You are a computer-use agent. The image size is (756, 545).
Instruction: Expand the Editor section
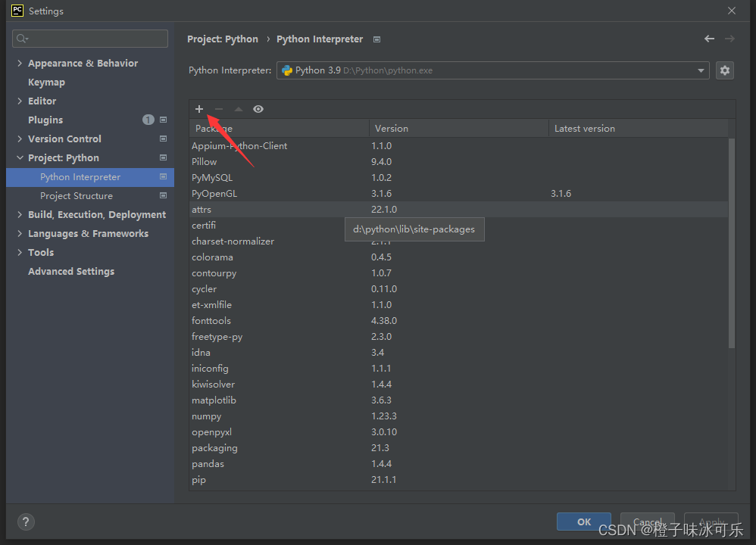(20, 101)
